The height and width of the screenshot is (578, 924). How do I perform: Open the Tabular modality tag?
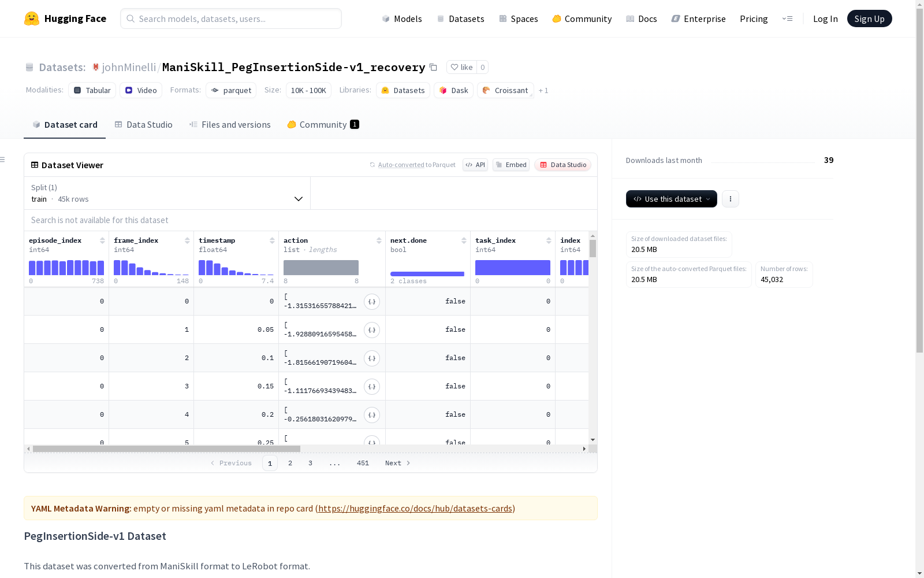pos(92,90)
